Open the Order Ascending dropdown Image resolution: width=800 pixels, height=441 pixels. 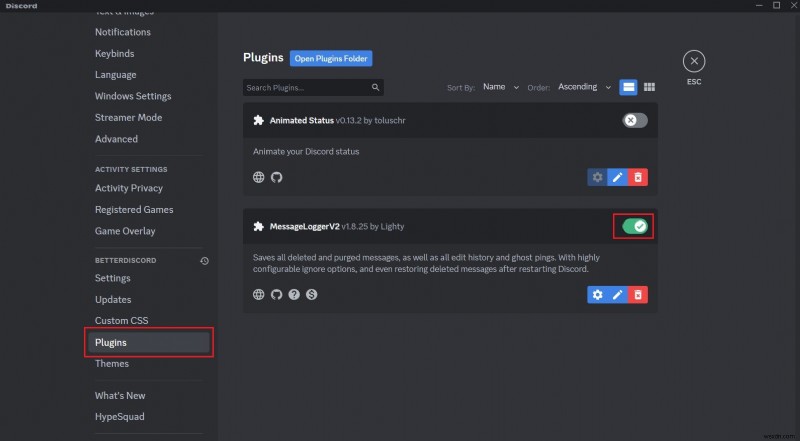point(584,87)
